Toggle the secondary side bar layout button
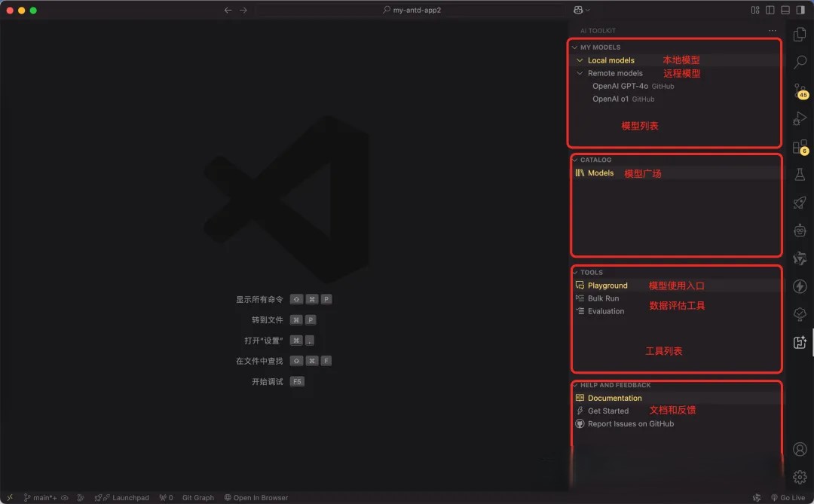Viewport: 814px width, 504px height. click(x=800, y=10)
